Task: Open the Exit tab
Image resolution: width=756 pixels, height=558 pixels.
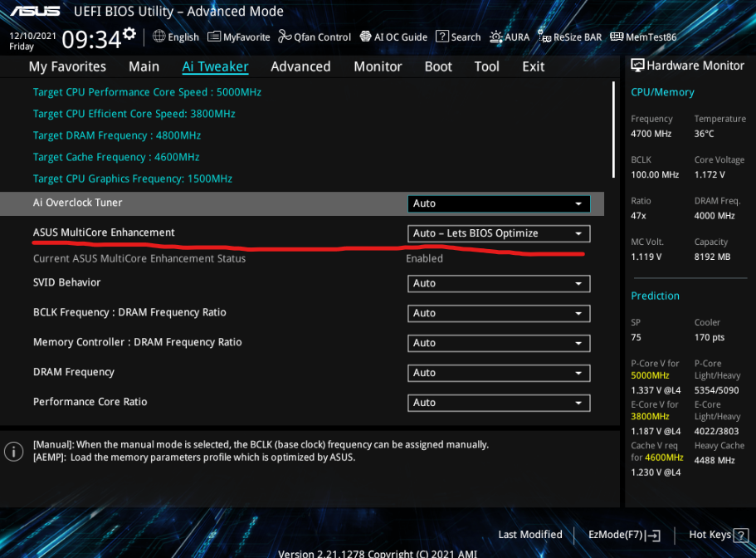Action: pos(534,66)
